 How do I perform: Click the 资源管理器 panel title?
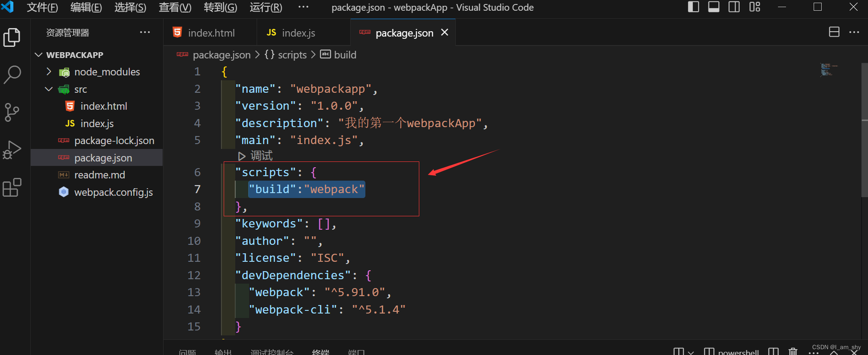tap(68, 33)
